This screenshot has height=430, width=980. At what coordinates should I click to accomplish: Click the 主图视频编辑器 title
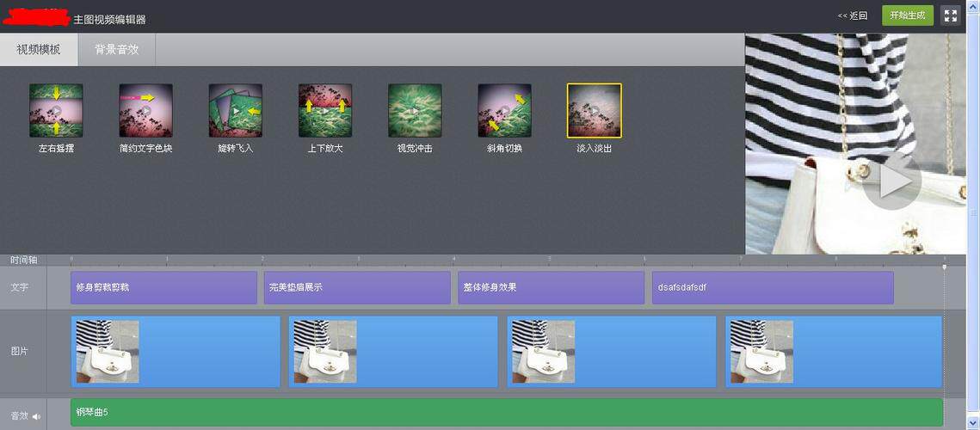[x=109, y=20]
